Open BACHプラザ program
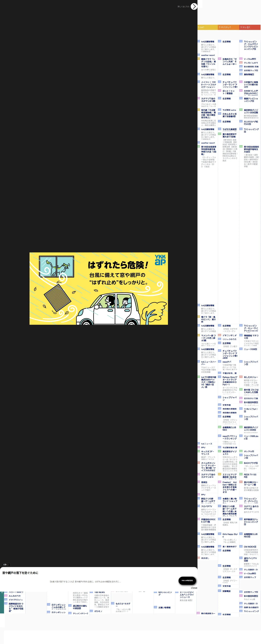This screenshot has width=261, height=644. (251, 463)
